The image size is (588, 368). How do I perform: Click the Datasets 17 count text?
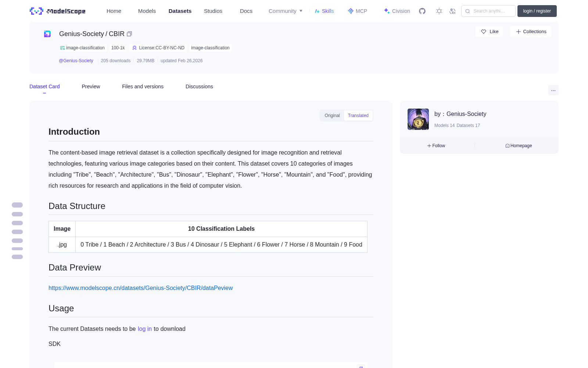[x=468, y=125]
